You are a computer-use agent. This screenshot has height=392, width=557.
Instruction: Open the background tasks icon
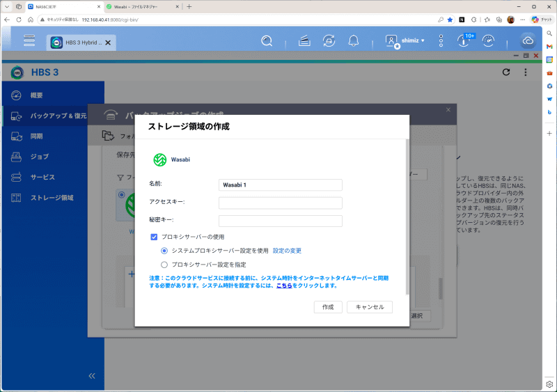pos(304,41)
